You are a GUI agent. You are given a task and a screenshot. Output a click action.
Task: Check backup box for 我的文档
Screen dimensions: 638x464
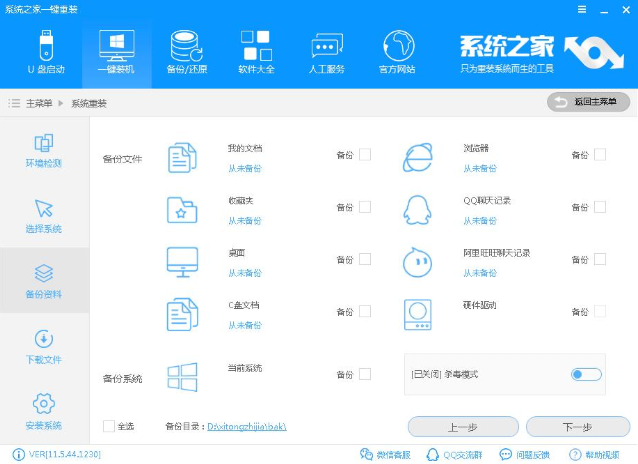365,154
